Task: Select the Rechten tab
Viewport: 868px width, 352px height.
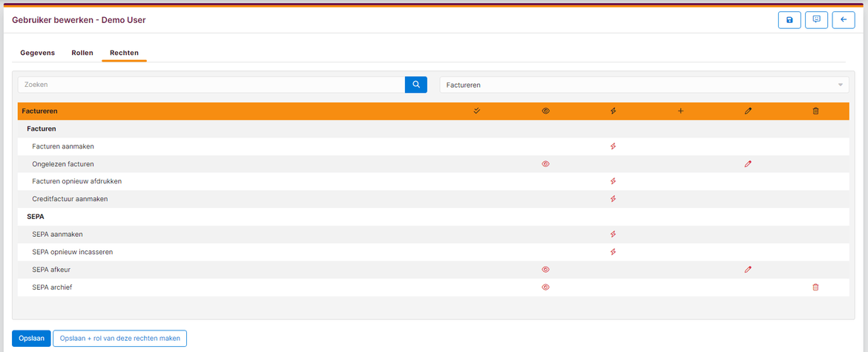Action: click(x=124, y=53)
